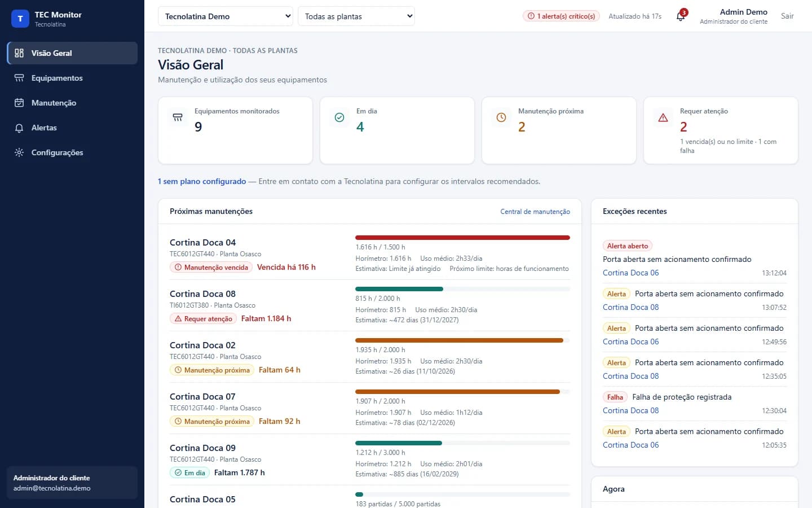Viewport: 812px width, 508px height.
Task: Click the orange progress bar of Cortina Doca 02
Action: (x=459, y=340)
